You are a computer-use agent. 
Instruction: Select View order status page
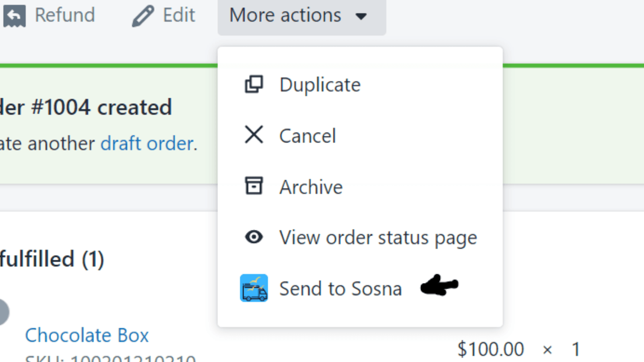(378, 237)
